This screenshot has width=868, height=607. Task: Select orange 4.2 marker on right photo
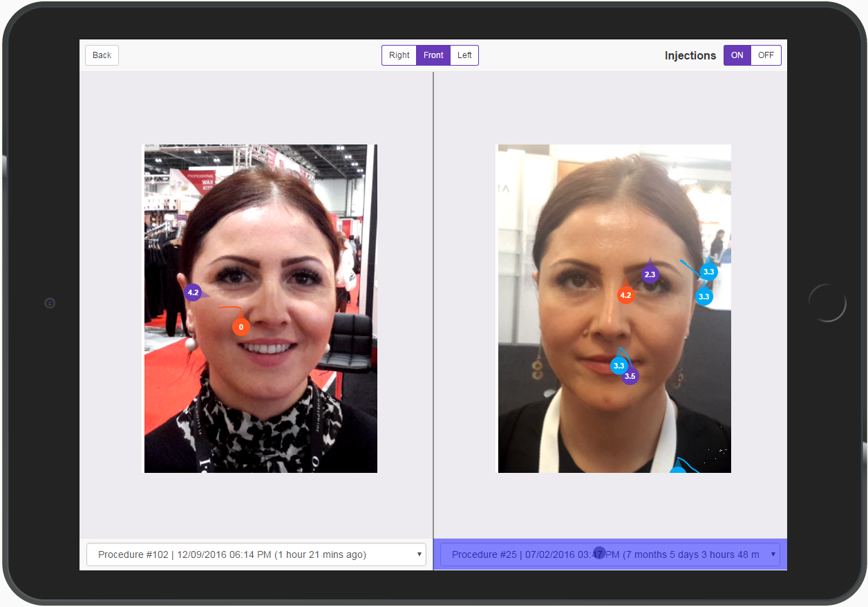[x=625, y=295]
